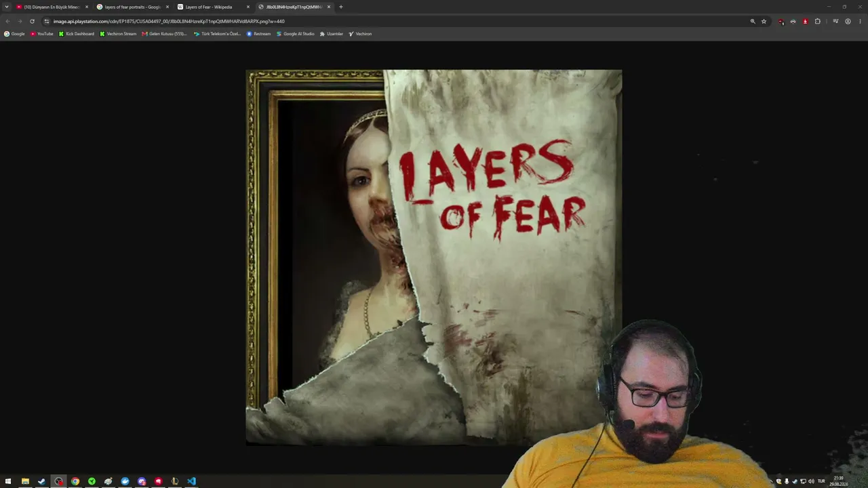
Task: View site information icon in address bar
Action: pos(47,21)
